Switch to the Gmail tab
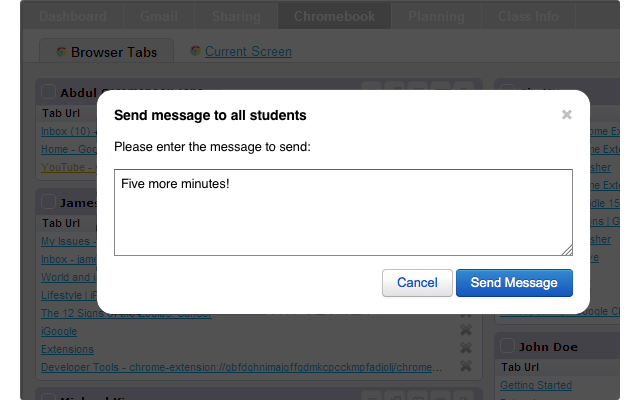The image size is (640, 400). tap(159, 16)
